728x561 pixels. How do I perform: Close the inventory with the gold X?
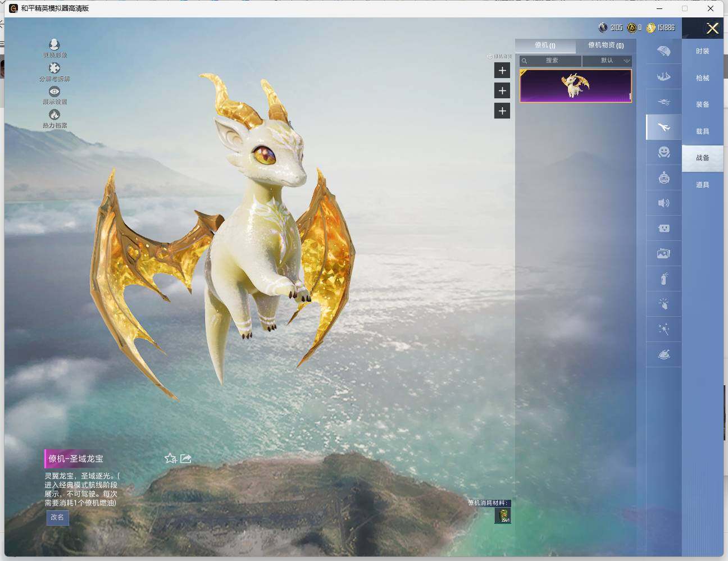[712, 28]
